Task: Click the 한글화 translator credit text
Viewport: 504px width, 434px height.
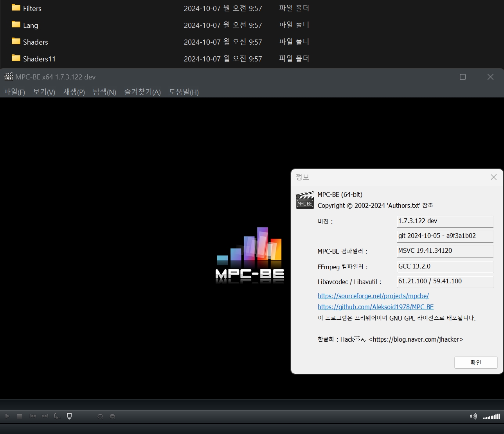Action: [390, 339]
